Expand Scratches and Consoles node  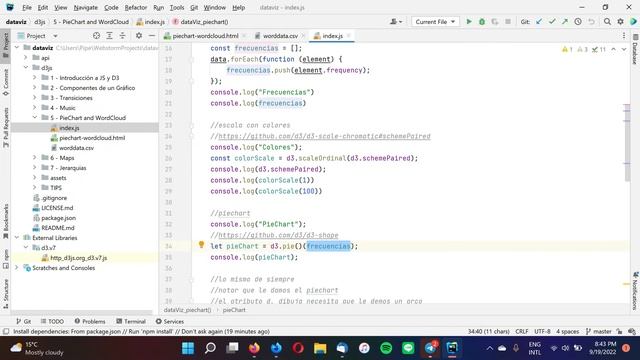pos(16,268)
